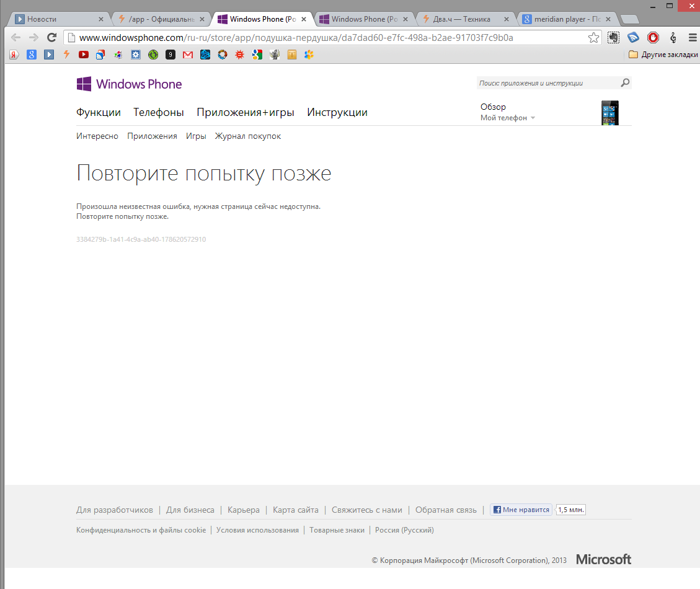The width and height of the screenshot is (700, 589).
Task: Open Обратная связь link
Action: (446, 510)
